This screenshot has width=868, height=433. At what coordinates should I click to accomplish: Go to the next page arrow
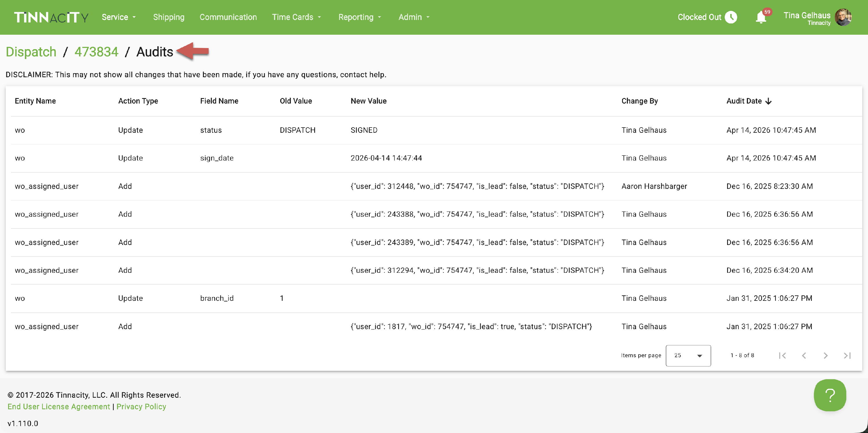(825, 355)
